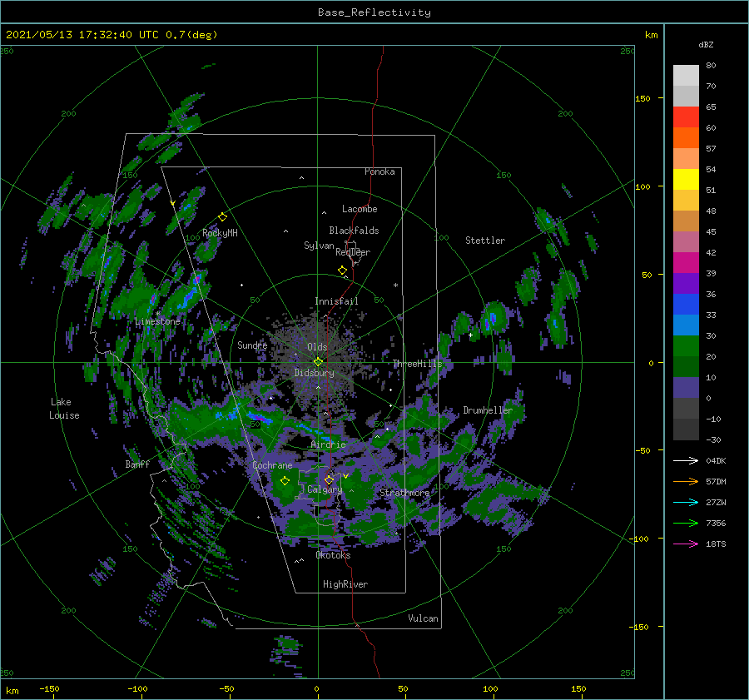
Task: Click the red 65 dBZ color swatch
Action: click(x=686, y=117)
